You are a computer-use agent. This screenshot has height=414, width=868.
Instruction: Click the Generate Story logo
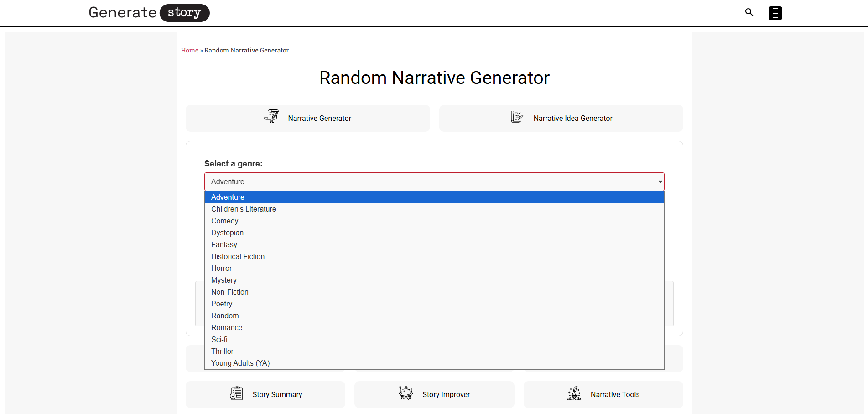point(149,12)
